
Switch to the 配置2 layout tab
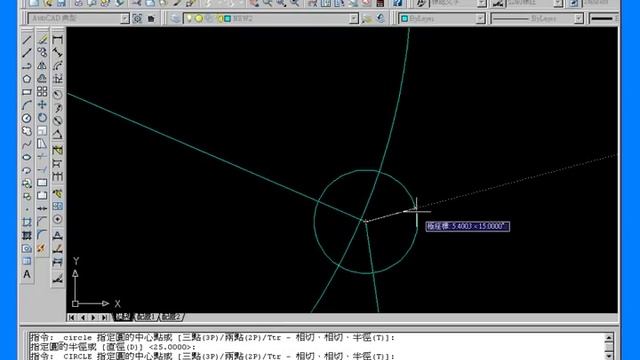coord(171,317)
